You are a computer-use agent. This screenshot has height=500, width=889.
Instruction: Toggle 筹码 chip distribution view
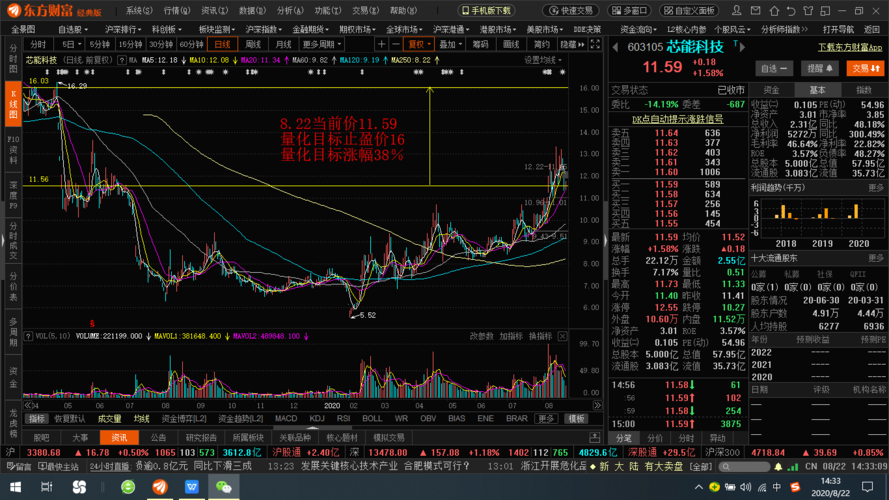click(x=480, y=44)
